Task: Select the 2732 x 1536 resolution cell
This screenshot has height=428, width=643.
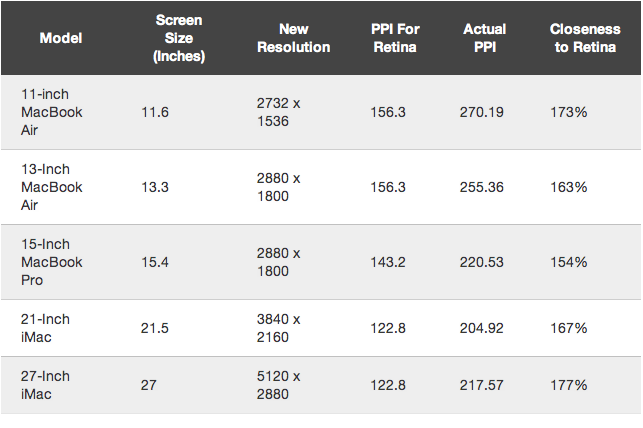Action: [x=278, y=112]
